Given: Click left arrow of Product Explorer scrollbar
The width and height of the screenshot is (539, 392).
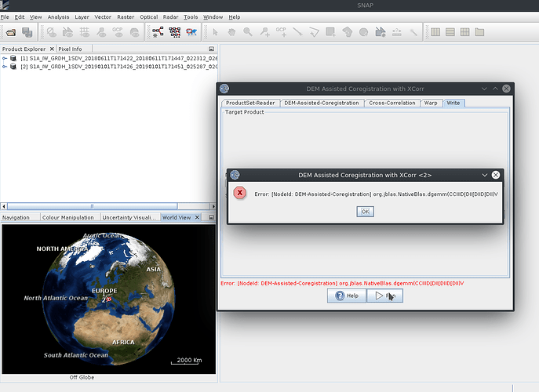Looking at the screenshot, I should click(4, 206).
